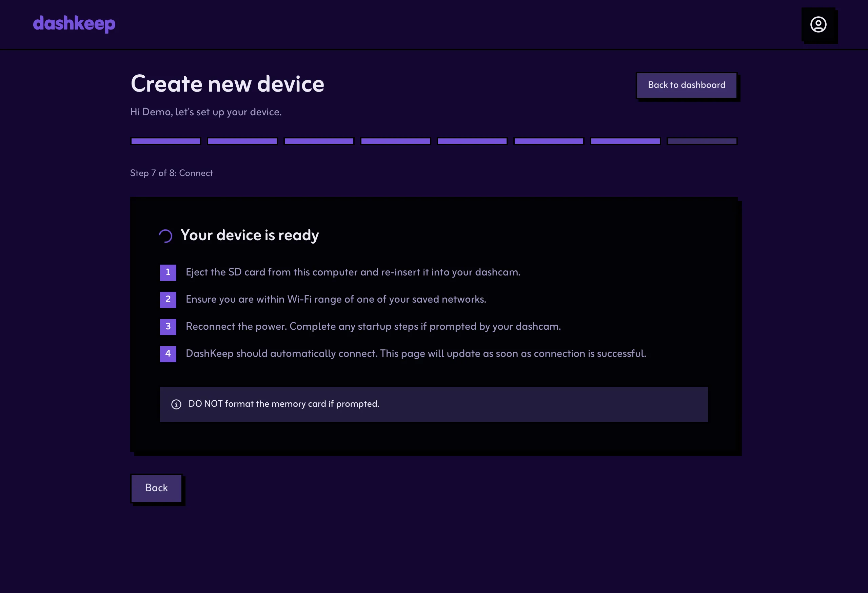Select the sixth progress bar segment
This screenshot has width=868, height=593.
click(x=549, y=141)
